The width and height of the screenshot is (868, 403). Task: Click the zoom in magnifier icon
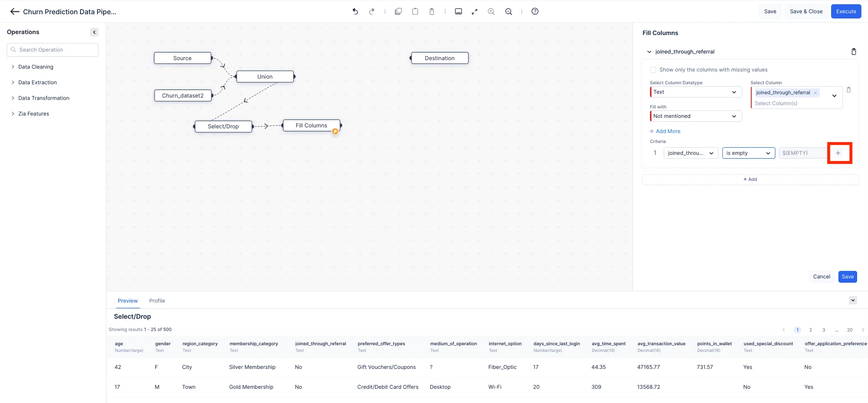tap(491, 11)
